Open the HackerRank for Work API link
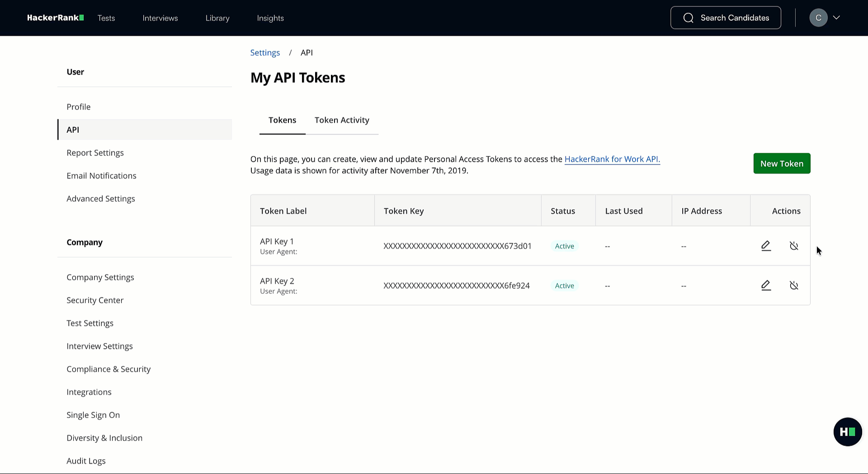The width and height of the screenshot is (868, 474). pos(612,159)
